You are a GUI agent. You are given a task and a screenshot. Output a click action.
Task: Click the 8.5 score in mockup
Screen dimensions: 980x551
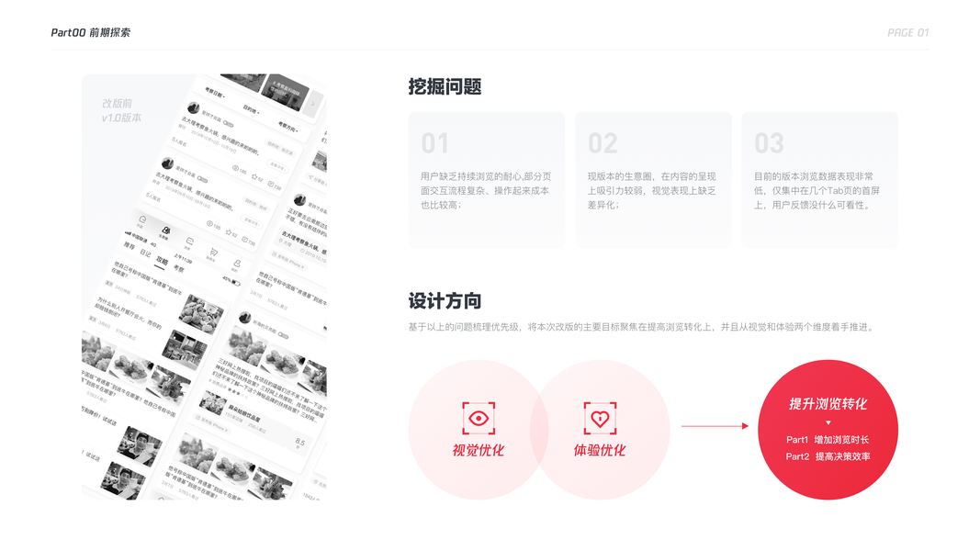click(x=300, y=442)
